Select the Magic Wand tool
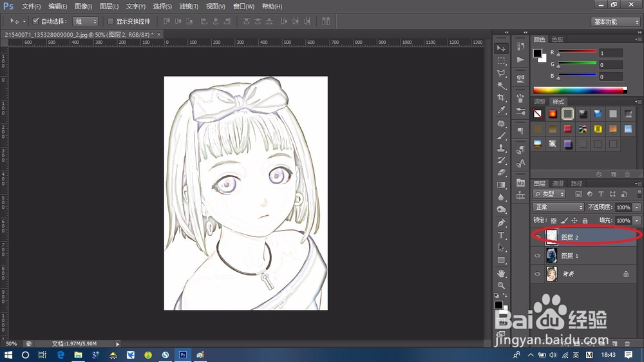The height and width of the screenshot is (362, 644). pyautogui.click(x=501, y=86)
